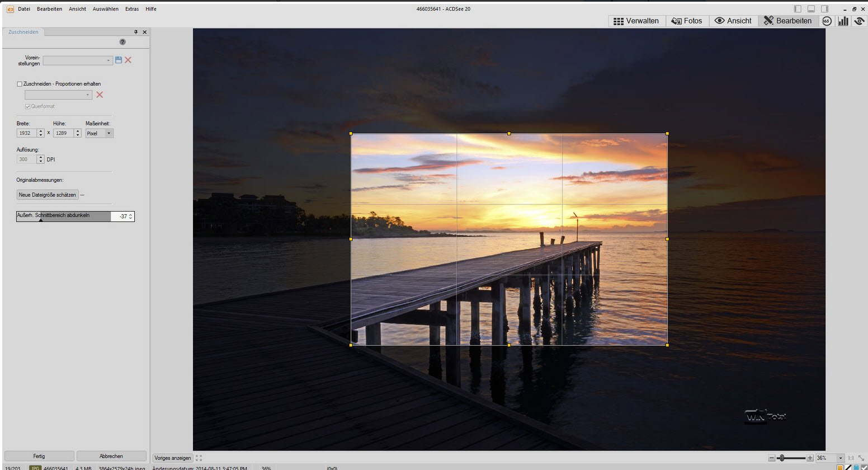Click the JPG file type badge in status bar
This screenshot has height=470, width=868.
[x=35, y=468]
